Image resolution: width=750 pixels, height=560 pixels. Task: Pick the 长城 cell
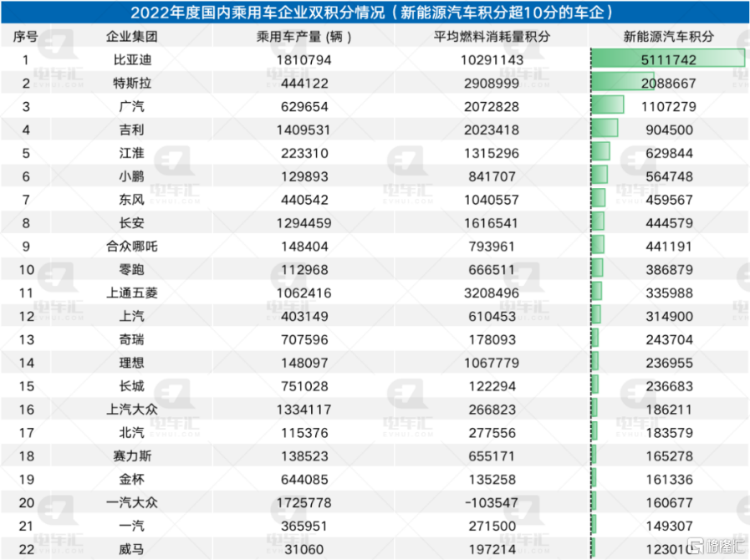click(132, 386)
